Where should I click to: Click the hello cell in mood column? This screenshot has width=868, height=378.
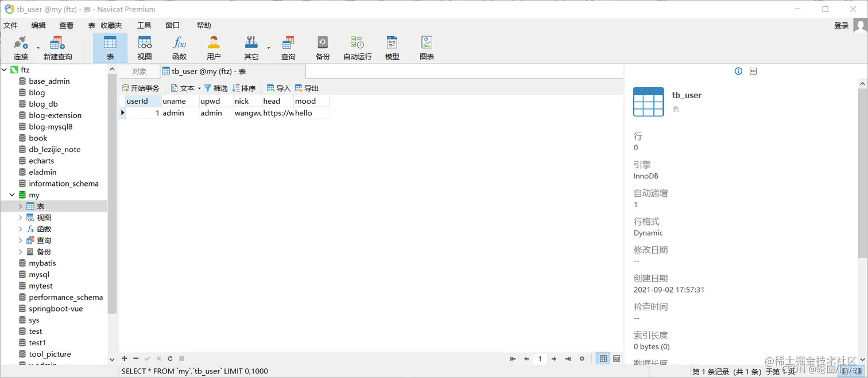coord(311,113)
